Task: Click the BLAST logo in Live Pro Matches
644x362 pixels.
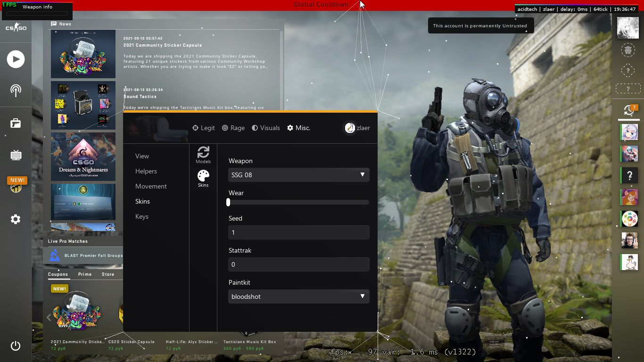Action: point(55,255)
